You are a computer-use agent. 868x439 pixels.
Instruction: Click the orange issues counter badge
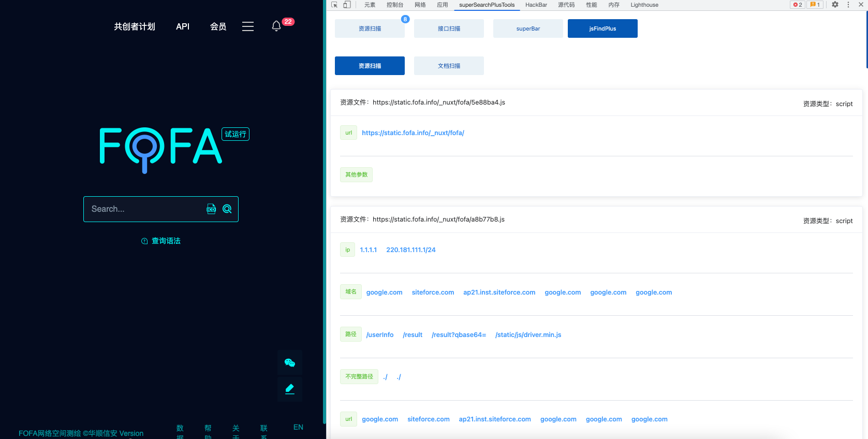(815, 5)
